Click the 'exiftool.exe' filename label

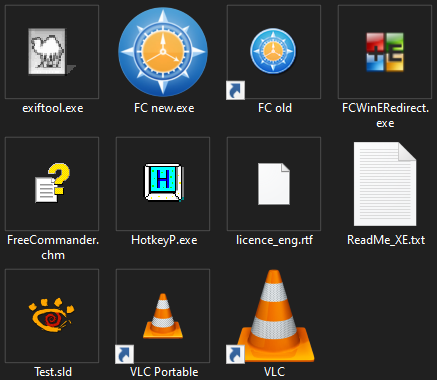[53, 108]
